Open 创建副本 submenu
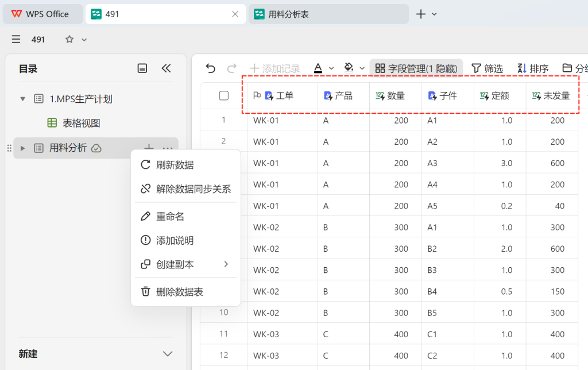This screenshot has width=588, height=370. pos(185,264)
